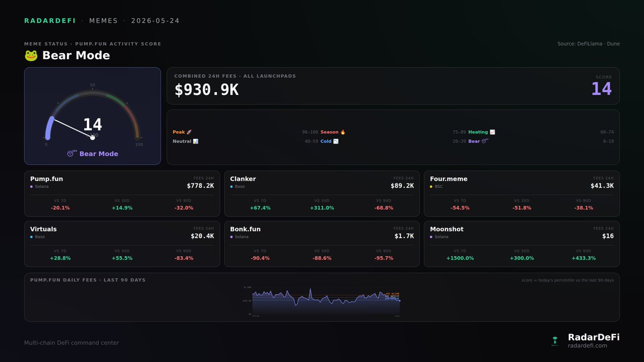Click the 90–100 range next to Peak

click(x=310, y=132)
